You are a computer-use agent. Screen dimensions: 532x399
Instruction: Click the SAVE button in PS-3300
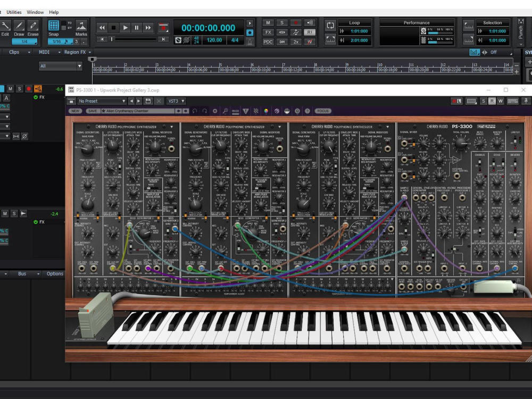93,111
